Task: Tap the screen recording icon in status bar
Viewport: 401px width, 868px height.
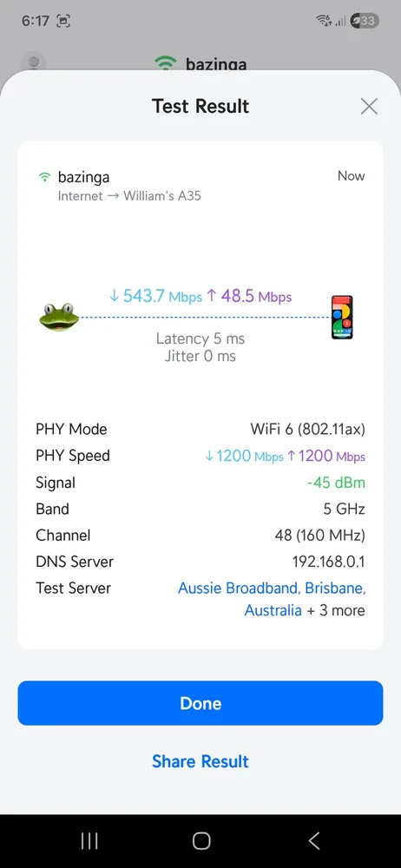Action: 63,21
